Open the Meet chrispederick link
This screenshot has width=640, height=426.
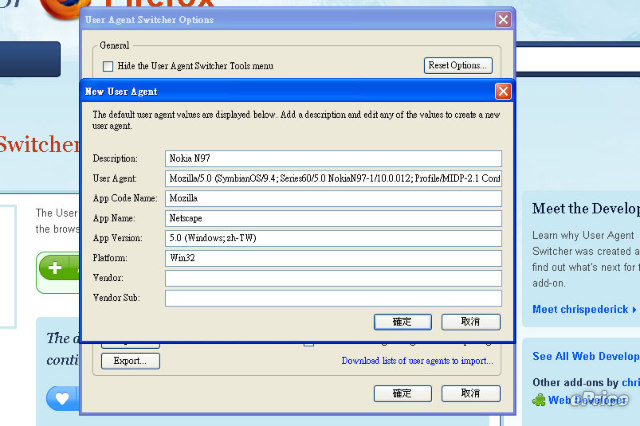point(584,309)
